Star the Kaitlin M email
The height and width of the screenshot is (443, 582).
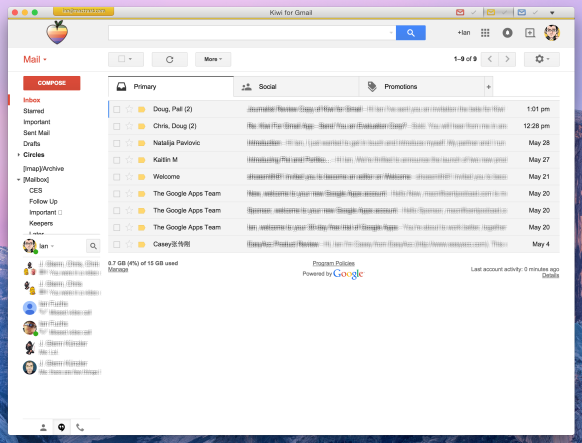[x=129, y=160]
